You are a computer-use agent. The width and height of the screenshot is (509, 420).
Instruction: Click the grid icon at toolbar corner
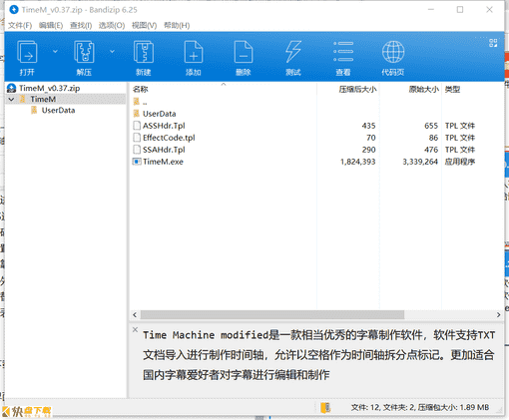coord(493,43)
